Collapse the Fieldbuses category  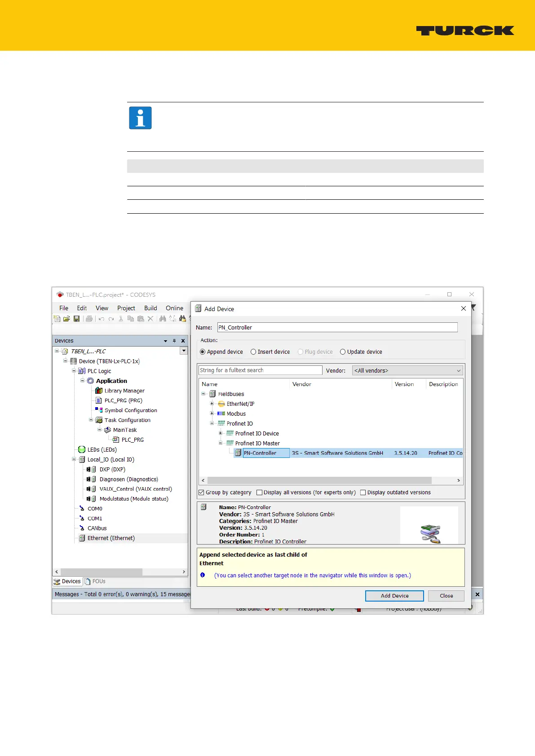click(203, 394)
